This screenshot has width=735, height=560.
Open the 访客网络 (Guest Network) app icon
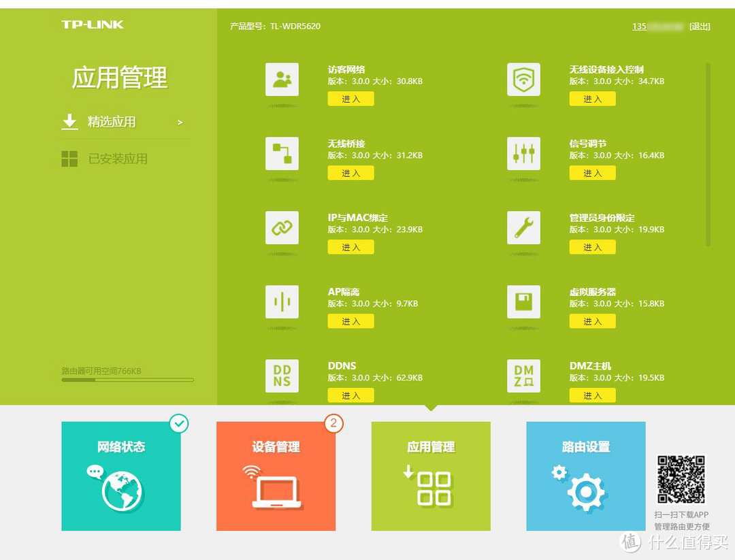tap(282, 79)
